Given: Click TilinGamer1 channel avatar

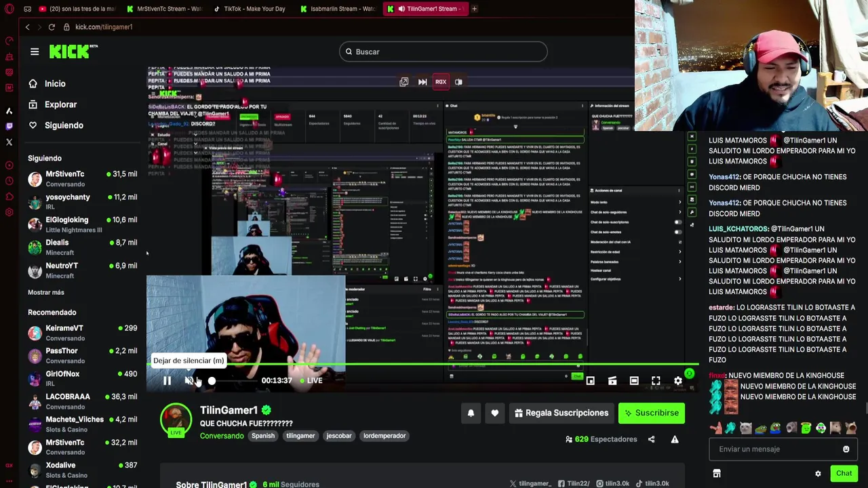Looking at the screenshot, I should (176, 419).
